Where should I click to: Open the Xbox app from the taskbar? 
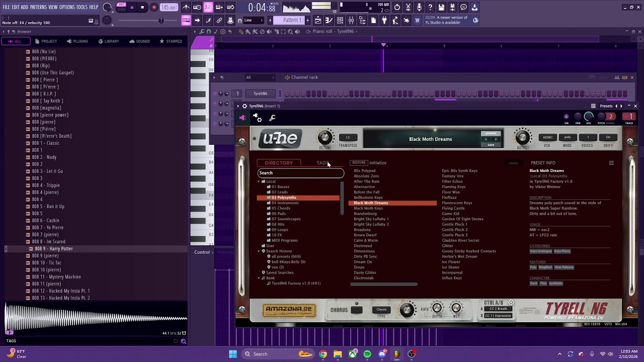(x=353, y=354)
